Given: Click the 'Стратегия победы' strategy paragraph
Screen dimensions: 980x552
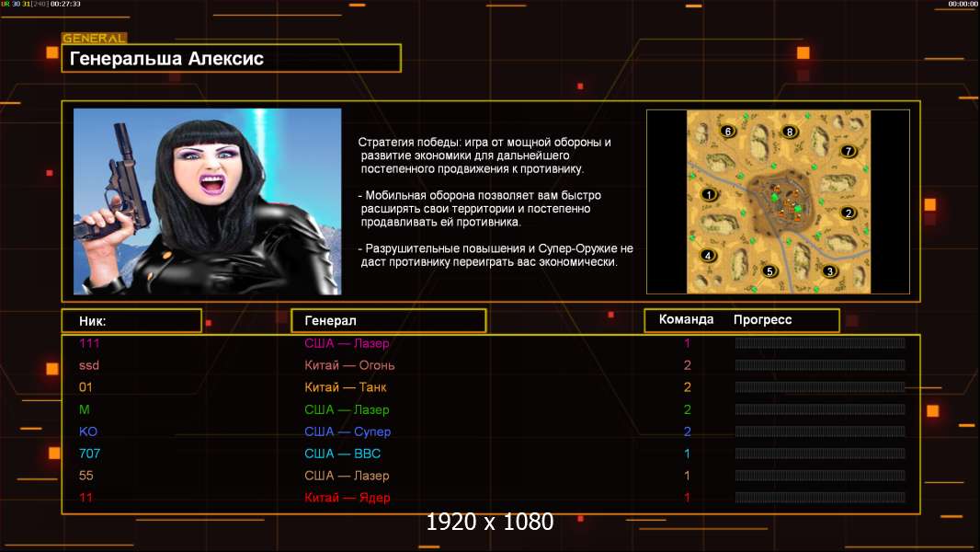Looking at the screenshot, I should (x=485, y=155).
